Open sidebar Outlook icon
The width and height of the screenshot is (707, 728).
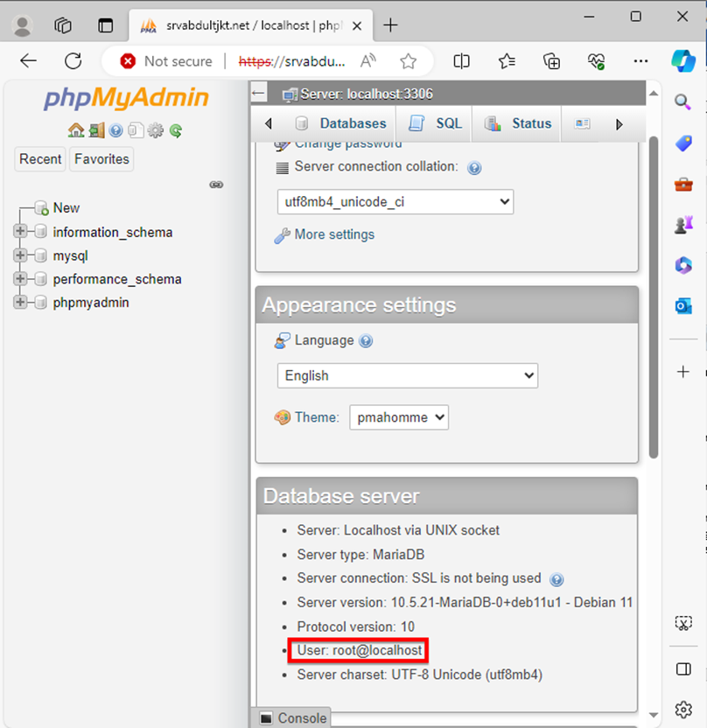683,306
